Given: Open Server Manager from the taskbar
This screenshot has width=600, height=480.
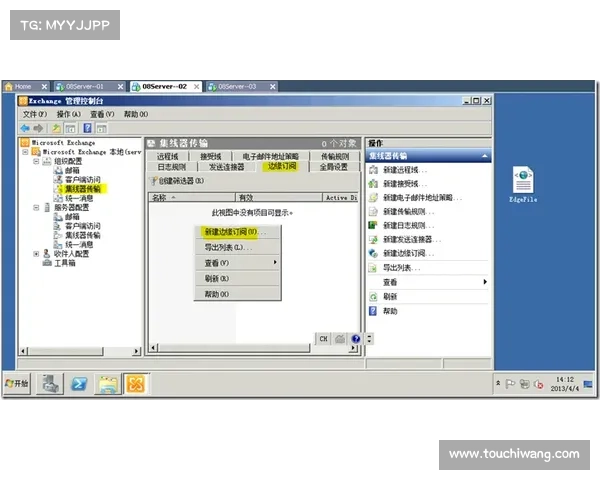Looking at the screenshot, I should pyautogui.click(x=50, y=384).
